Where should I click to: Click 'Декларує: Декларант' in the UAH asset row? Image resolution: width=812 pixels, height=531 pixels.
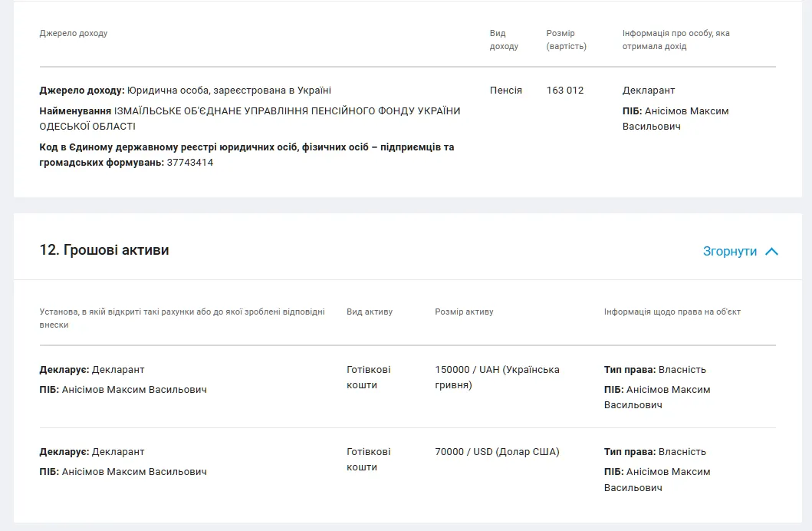pyautogui.click(x=92, y=369)
